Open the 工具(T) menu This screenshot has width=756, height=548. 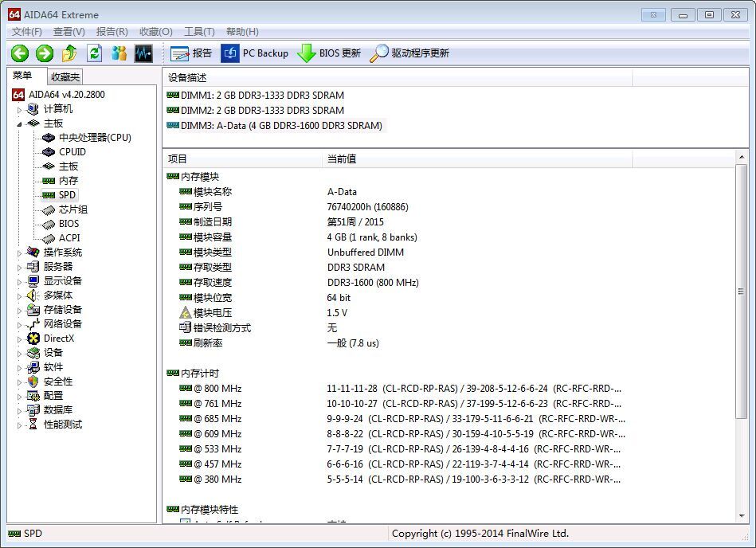(x=200, y=32)
